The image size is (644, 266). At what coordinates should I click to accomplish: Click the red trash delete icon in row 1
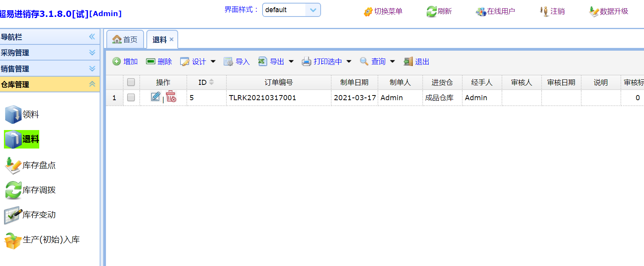click(x=171, y=97)
